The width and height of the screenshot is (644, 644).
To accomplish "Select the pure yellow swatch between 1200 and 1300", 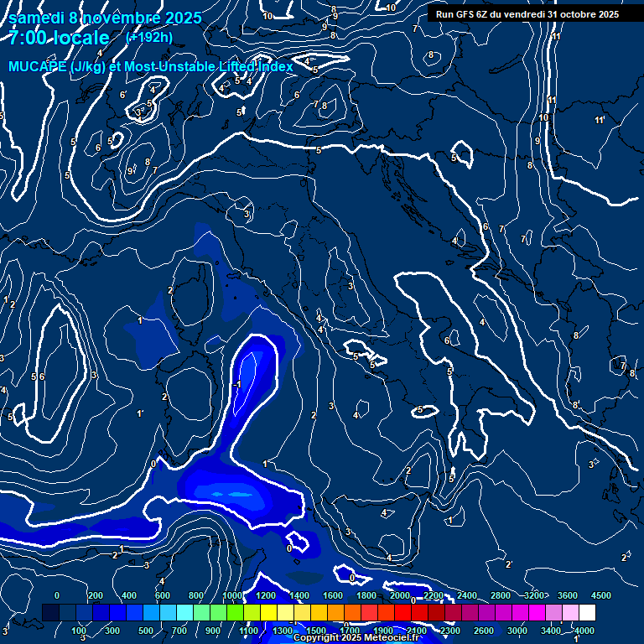I will point(269,612).
